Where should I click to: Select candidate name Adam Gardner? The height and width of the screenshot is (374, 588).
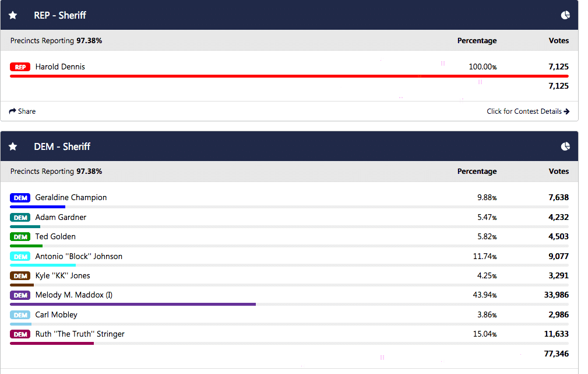(x=61, y=217)
